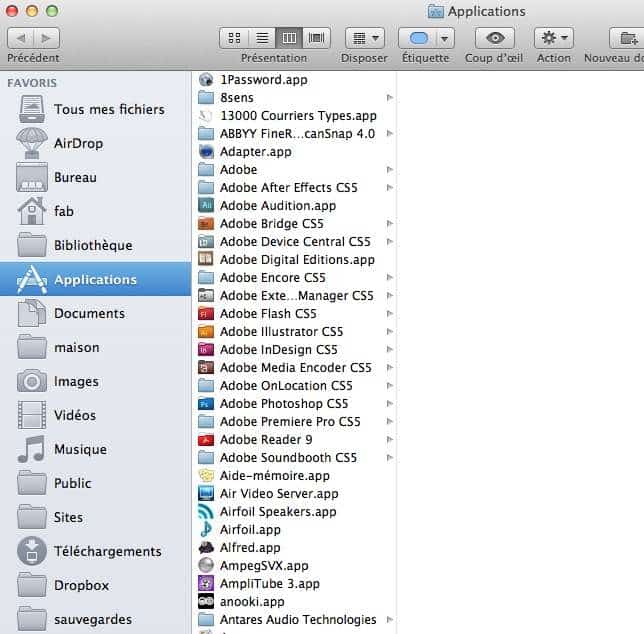Select Adobe OnLocation CS5 folder
The height and width of the screenshot is (634, 644).
[x=294, y=386]
